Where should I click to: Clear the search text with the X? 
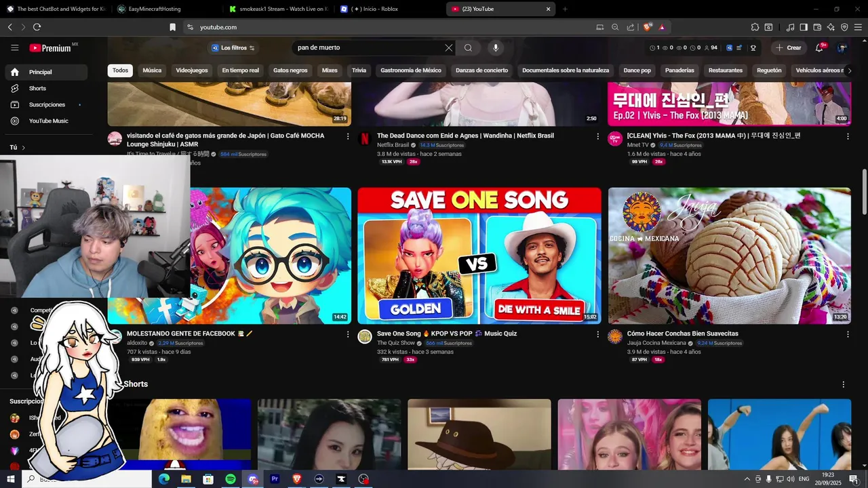(448, 47)
